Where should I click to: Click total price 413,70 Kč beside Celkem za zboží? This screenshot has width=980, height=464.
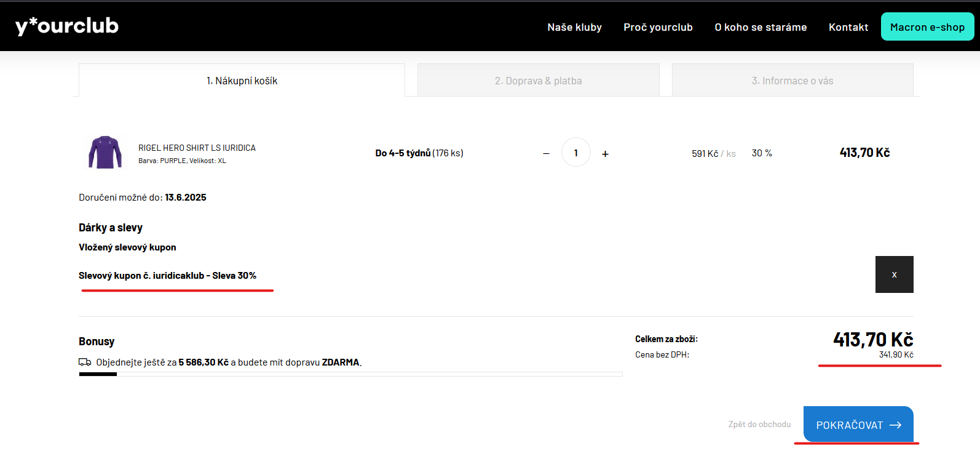click(873, 340)
